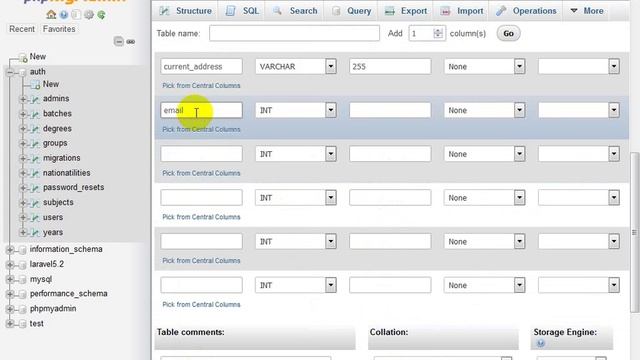Expand the performance_schema database
Viewport: 640px width, 360px height.
[x=10, y=294]
